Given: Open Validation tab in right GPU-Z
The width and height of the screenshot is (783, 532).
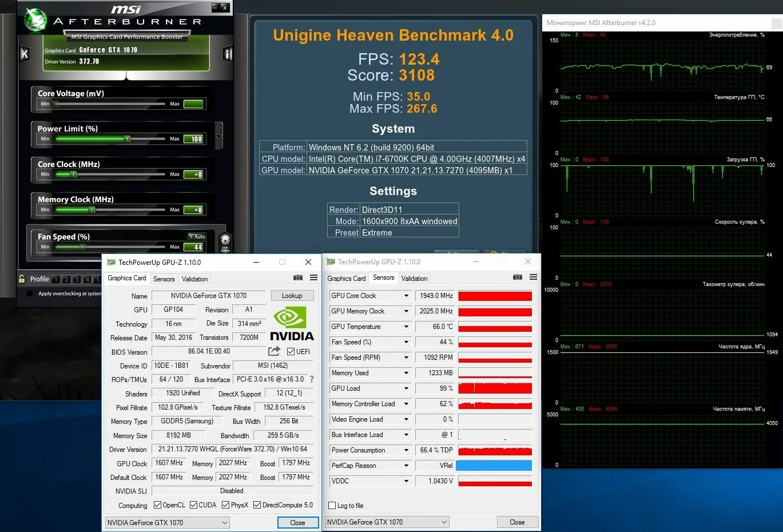Looking at the screenshot, I should [x=415, y=279].
